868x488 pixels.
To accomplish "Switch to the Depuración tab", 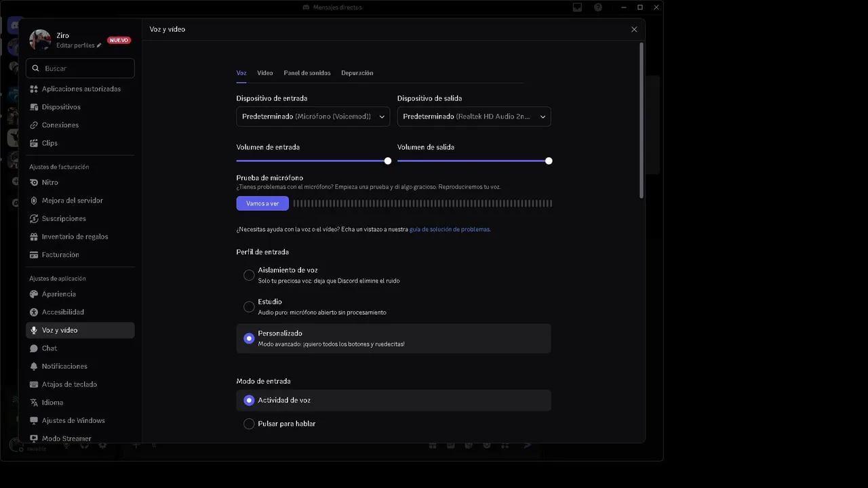I will pyautogui.click(x=357, y=73).
